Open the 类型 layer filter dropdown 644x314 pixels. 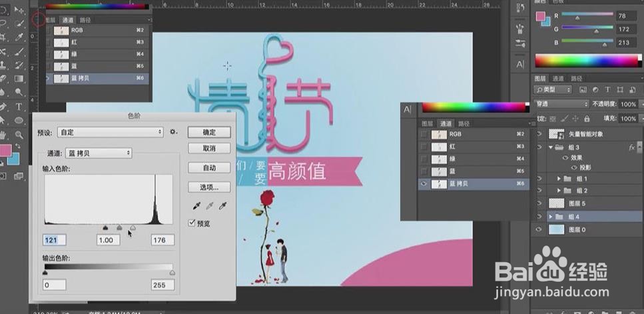click(552, 89)
